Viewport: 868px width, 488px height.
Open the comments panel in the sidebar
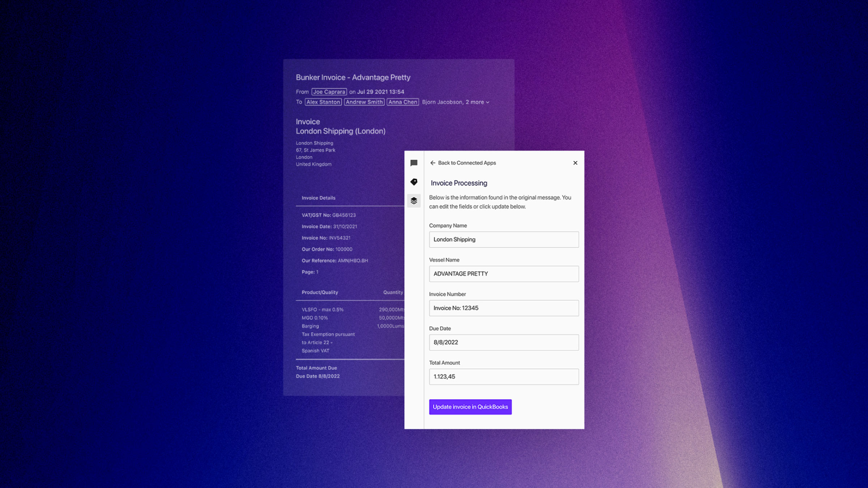[414, 163]
